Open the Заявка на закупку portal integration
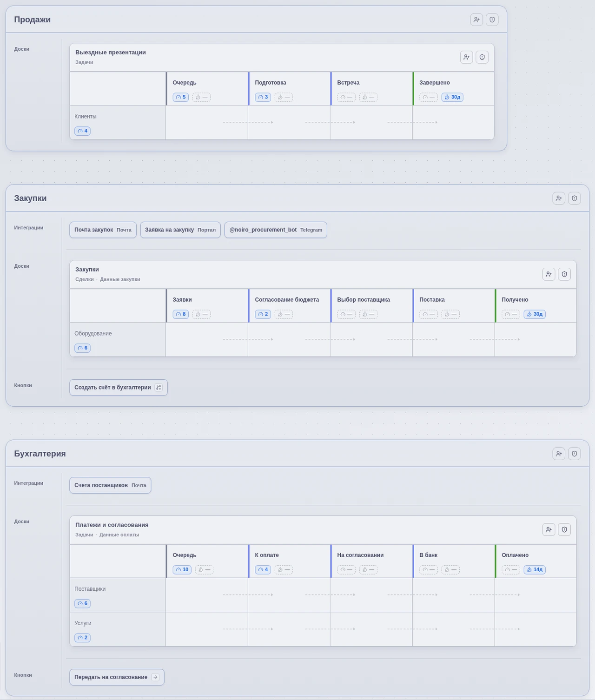Image resolution: width=595 pixels, height=700 pixels. (x=180, y=230)
